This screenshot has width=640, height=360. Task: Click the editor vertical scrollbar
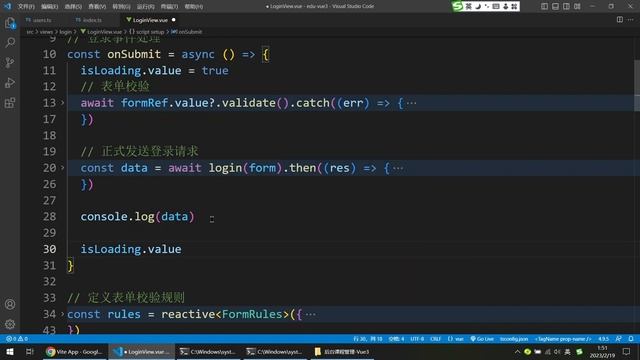tap(637, 86)
